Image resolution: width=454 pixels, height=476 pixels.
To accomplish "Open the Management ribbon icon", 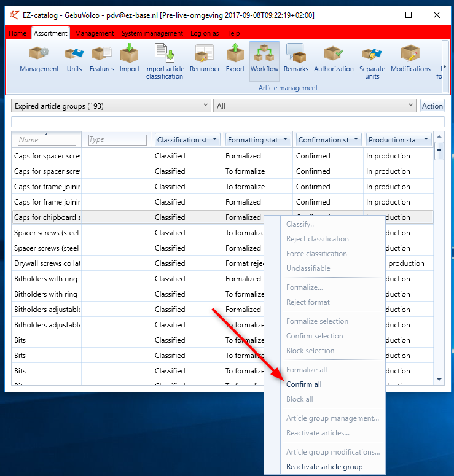I will click(39, 60).
